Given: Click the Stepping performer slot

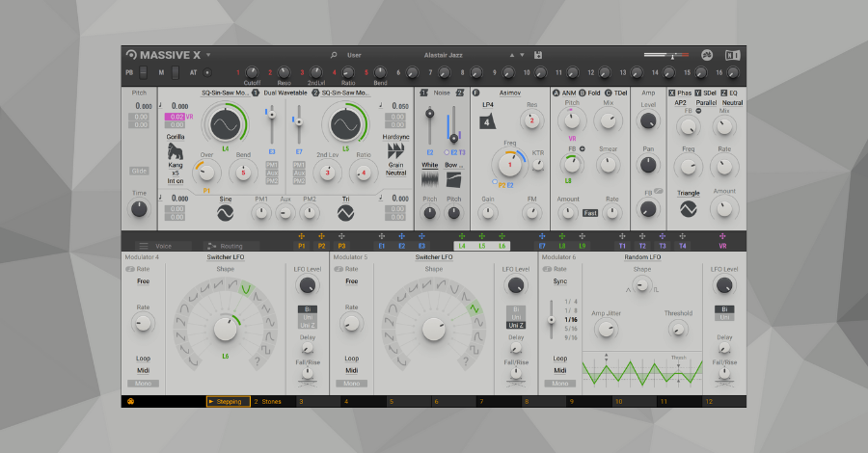Looking at the screenshot, I should click(x=229, y=400).
